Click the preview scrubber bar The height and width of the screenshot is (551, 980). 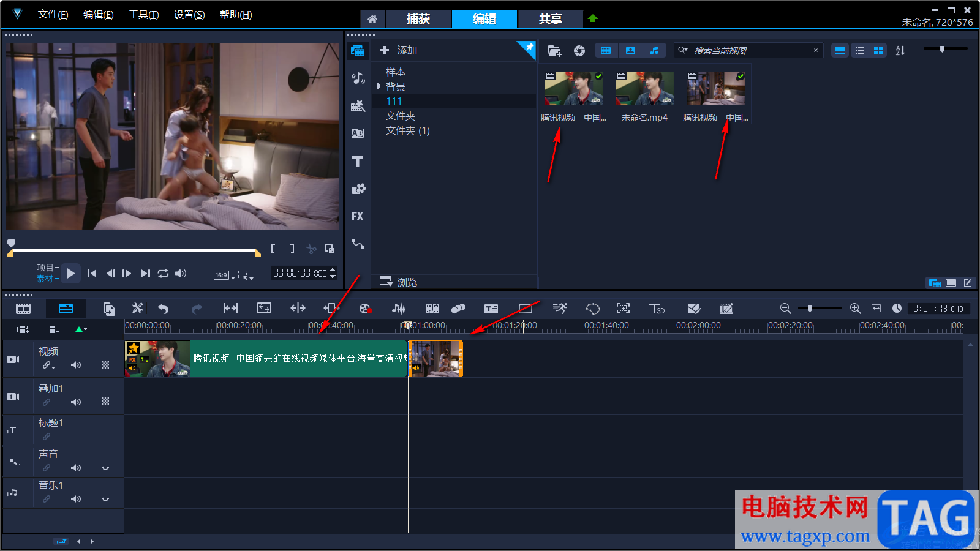pyautogui.click(x=134, y=250)
